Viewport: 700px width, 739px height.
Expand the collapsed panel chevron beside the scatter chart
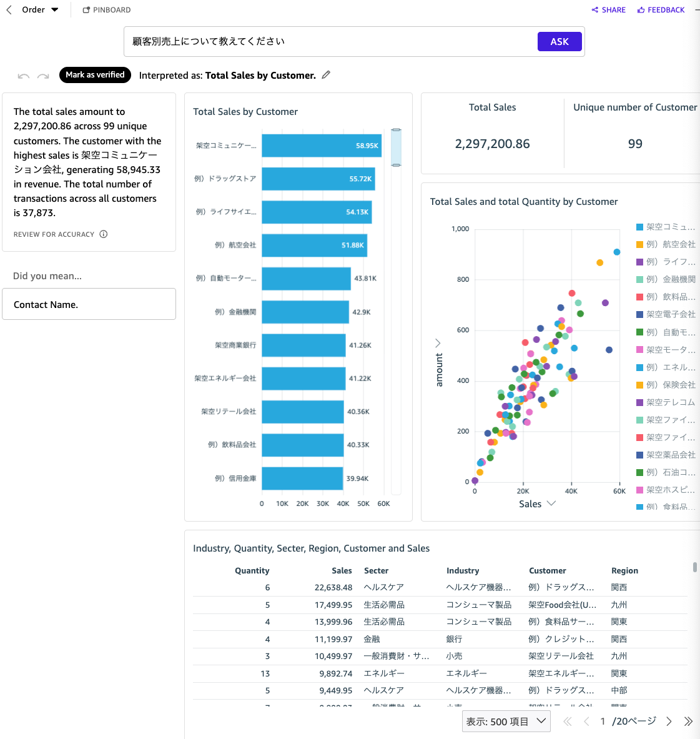click(437, 342)
